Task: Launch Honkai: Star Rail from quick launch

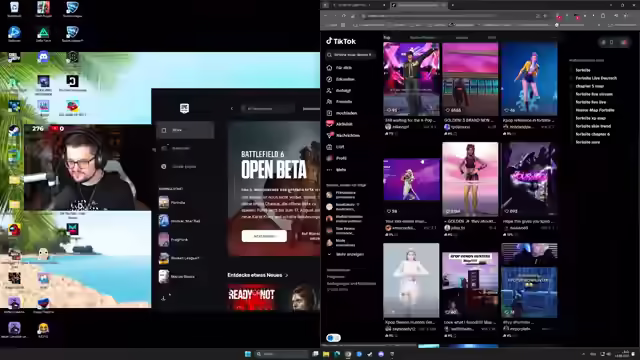Action: (180, 221)
